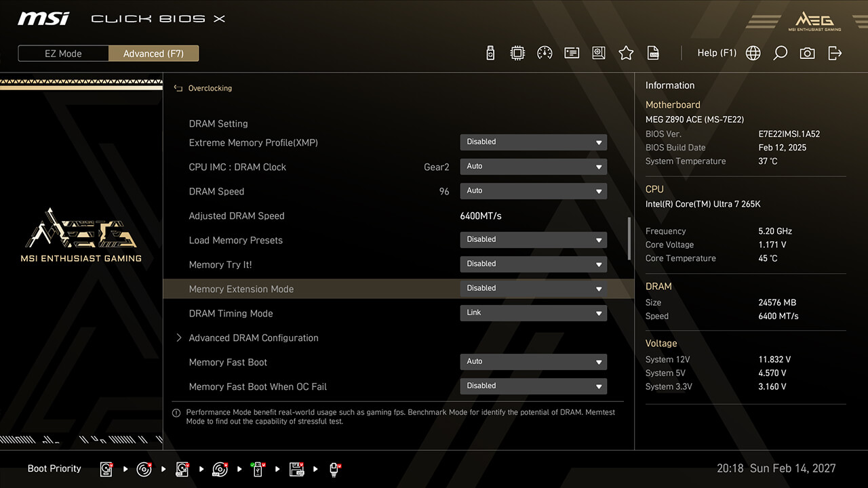
Task: Expand Advanced DRAM Configuration submenu
Action: [253, 338]
